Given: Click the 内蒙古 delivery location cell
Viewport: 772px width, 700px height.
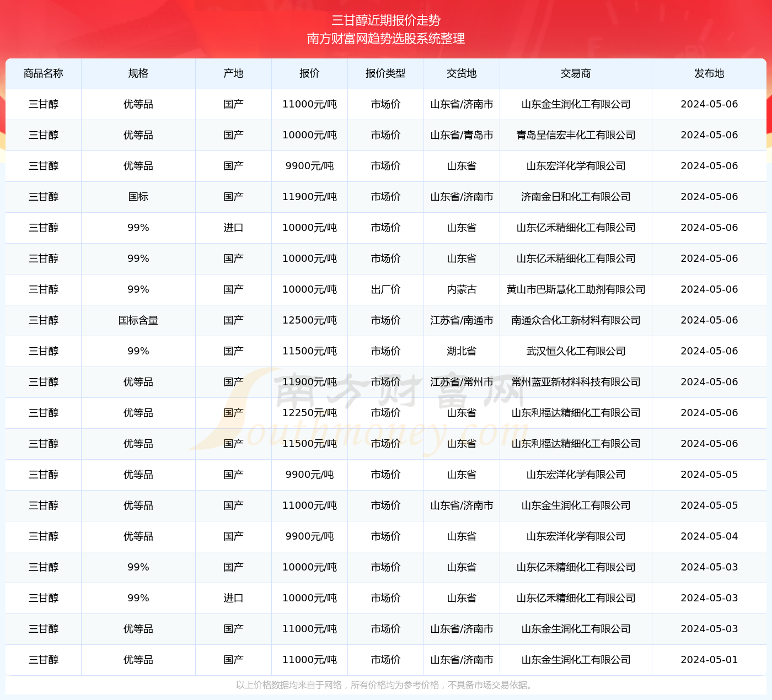Looking at the screenshot, I should tap(462, 289).
